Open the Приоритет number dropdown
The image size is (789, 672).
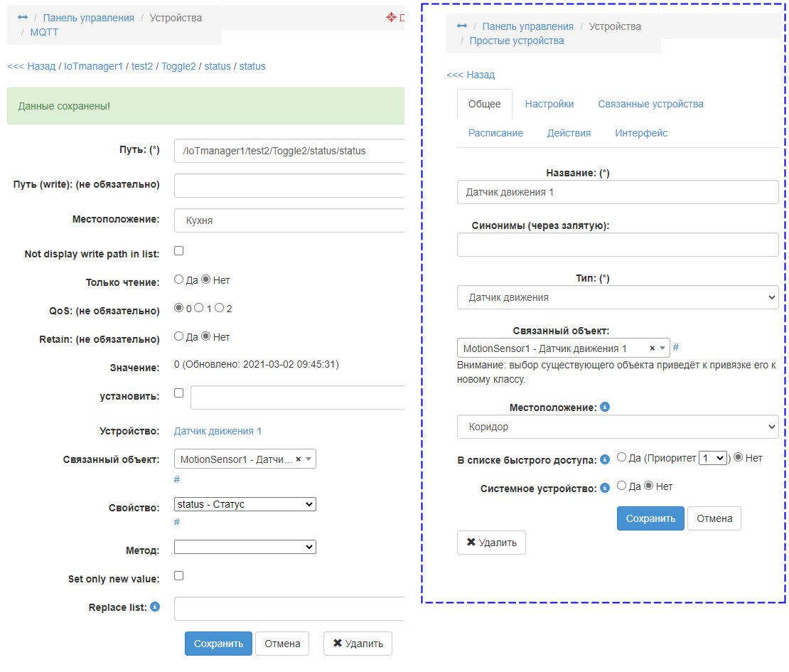click(712, 458)
